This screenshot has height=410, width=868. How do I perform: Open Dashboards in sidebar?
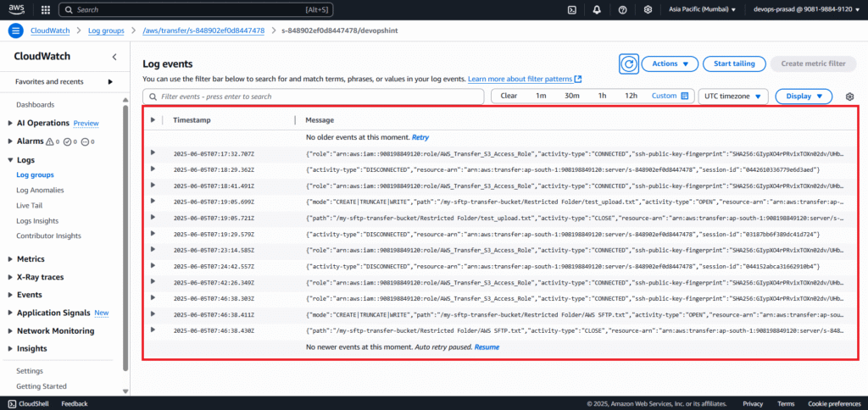36,104
